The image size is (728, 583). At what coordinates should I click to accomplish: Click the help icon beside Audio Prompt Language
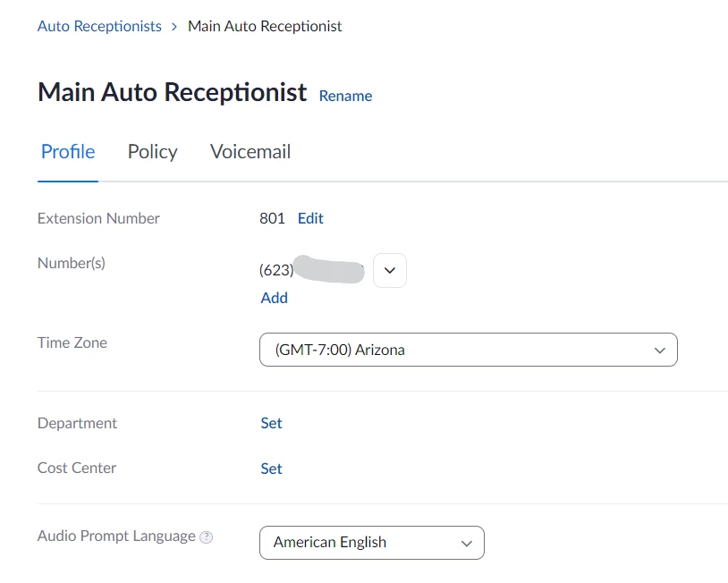coord(207,537)
